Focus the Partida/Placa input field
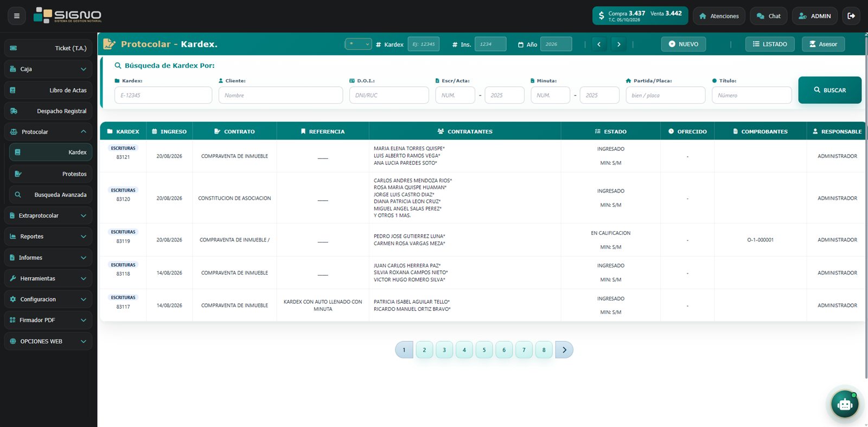This screenshot has width=868, height=427. tap(665, 95)
